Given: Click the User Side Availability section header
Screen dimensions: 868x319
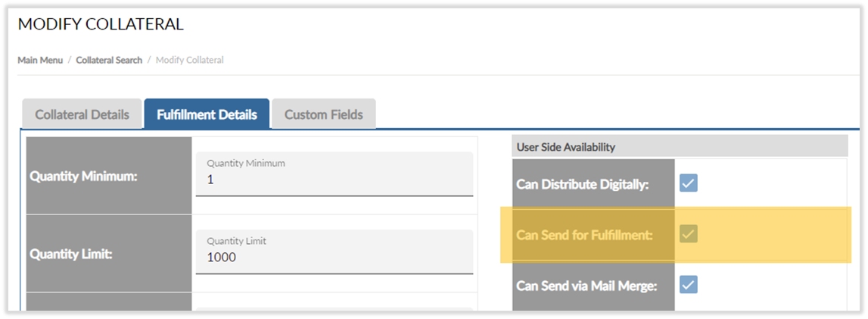Looking at the screenshot, I should tap(565, 147).
